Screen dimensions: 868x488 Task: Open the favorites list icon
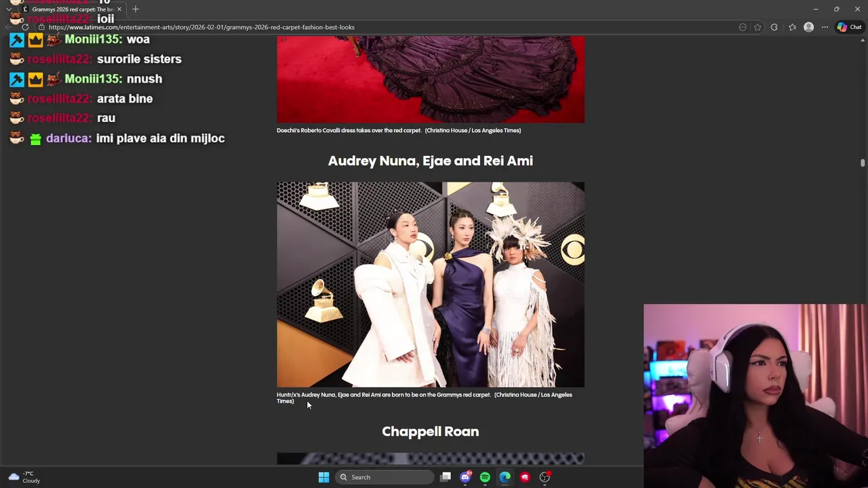coord(792,27)
